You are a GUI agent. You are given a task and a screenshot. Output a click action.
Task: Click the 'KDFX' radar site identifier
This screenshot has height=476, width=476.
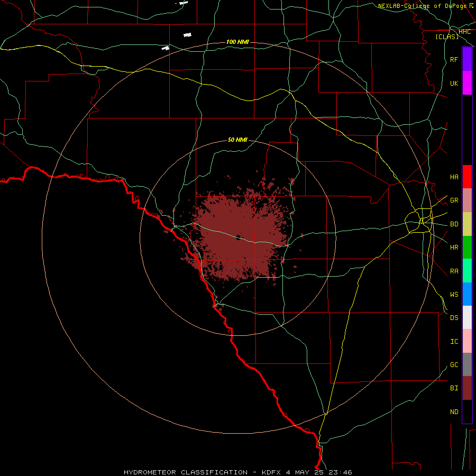click(271, 472)
